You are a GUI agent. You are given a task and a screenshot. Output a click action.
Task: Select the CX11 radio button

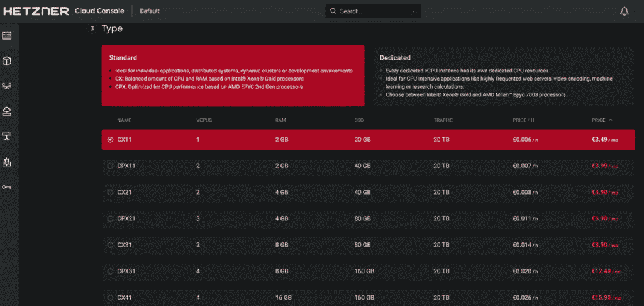(x=110, y=140)
